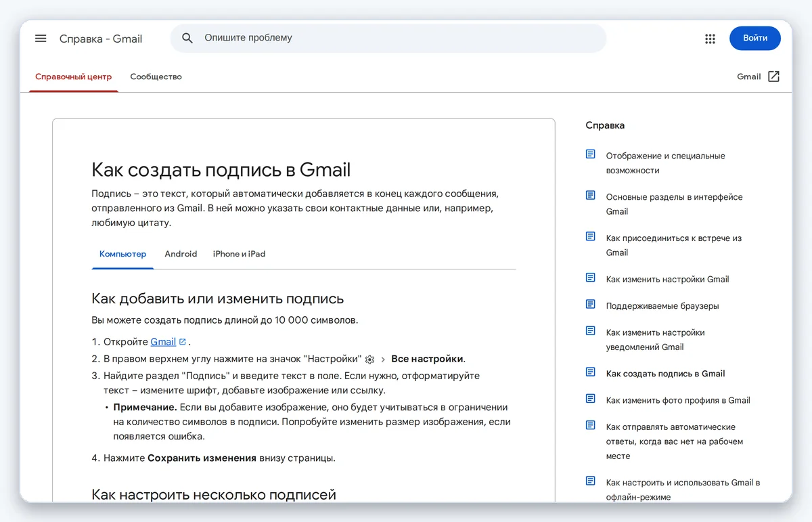The height and width of the screenshot is (522, 812).
Task: Click the "Как добавить или изменить подпись" heading
Action: coord(218,299)
